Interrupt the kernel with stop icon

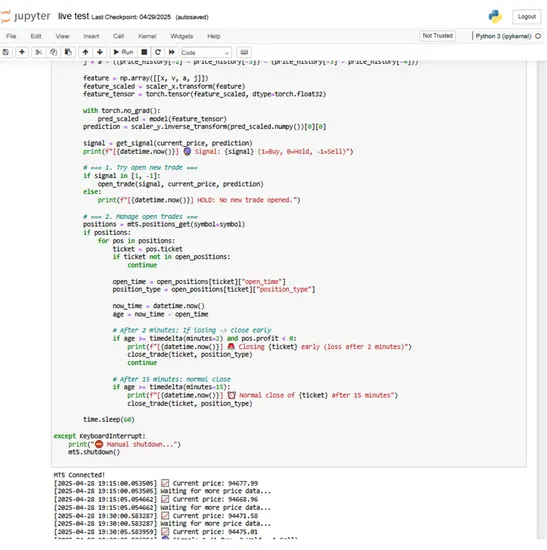(x=144, y=52)
